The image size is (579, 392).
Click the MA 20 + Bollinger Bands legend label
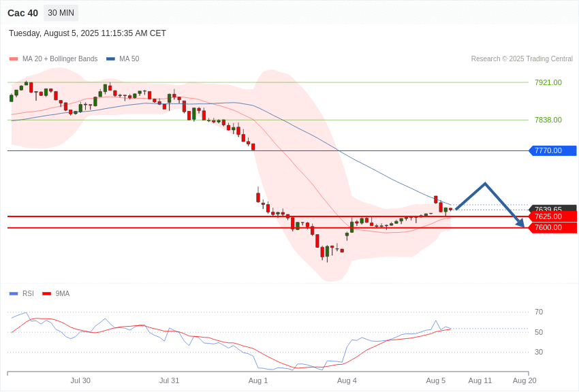pyautogui.click(x=60, y=59)
